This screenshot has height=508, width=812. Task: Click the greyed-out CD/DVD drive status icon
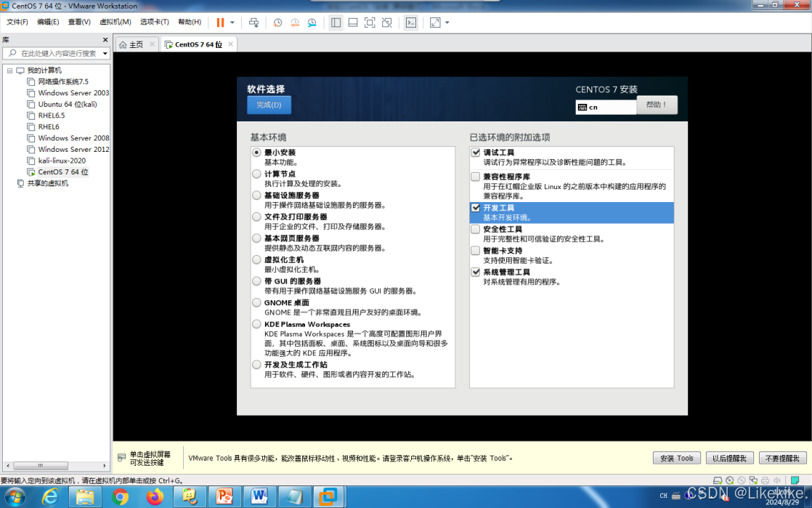[742, 480]
